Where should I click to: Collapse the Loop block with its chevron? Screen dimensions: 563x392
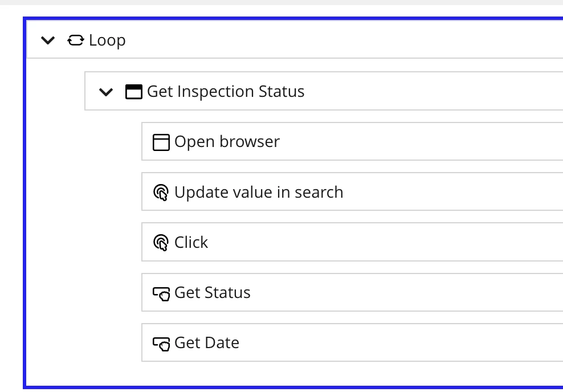(x=48, y=40)
